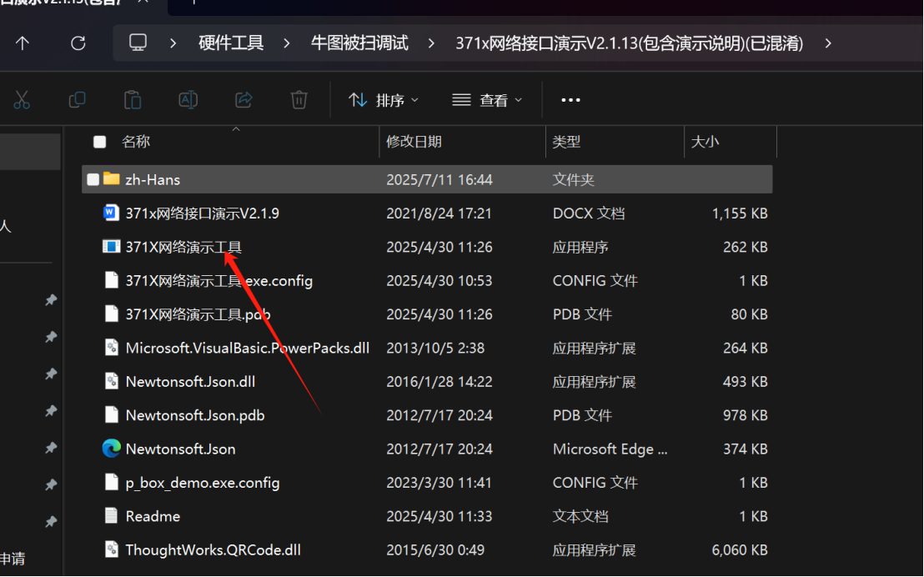Click the DLL icon of Newtonsoft.Json.dll
The image size is (924, 577).
click(x=112, y=381)
